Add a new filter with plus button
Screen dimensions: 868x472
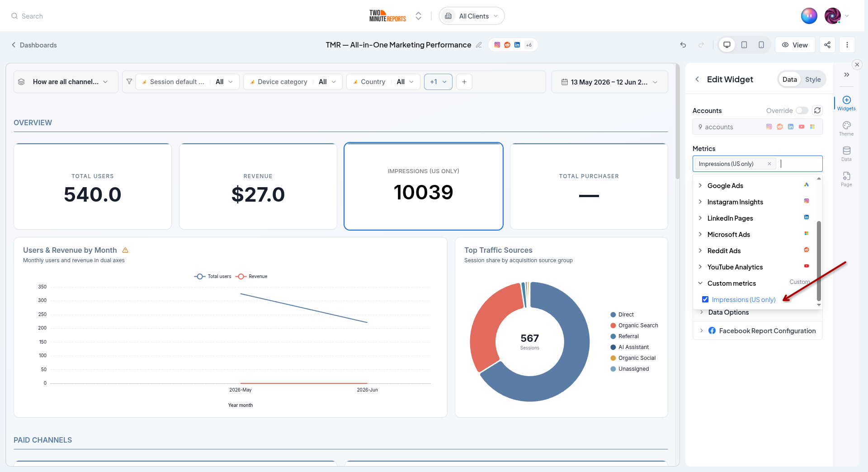click(464, 82)
